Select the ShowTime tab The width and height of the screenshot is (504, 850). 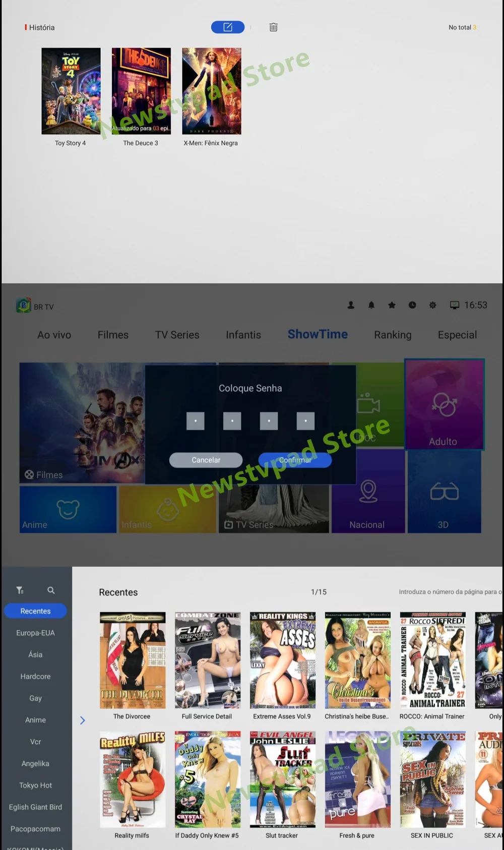[x=318, y=334]
